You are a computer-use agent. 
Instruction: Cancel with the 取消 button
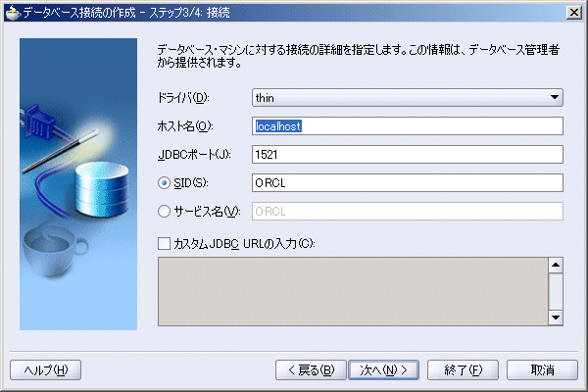click(x=542, y=370)
